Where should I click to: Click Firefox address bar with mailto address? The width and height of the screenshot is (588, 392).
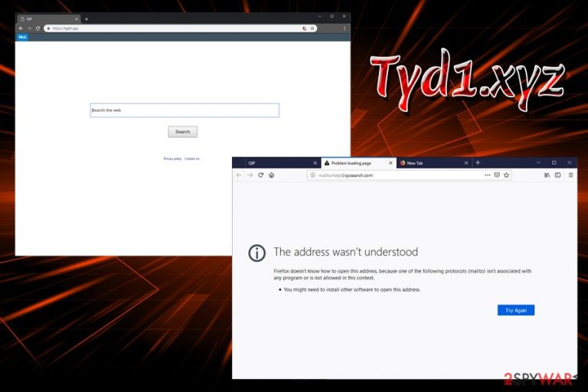(x=410, y=175)
